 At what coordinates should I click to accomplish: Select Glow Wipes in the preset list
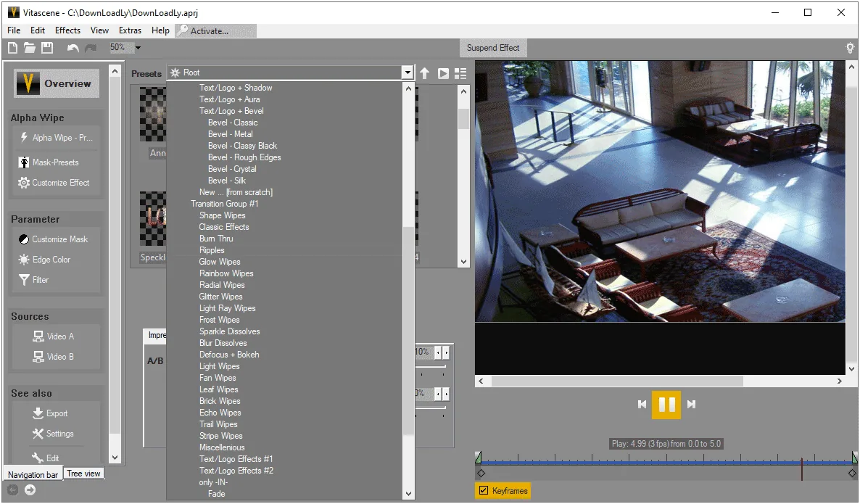tap(220, 262)
